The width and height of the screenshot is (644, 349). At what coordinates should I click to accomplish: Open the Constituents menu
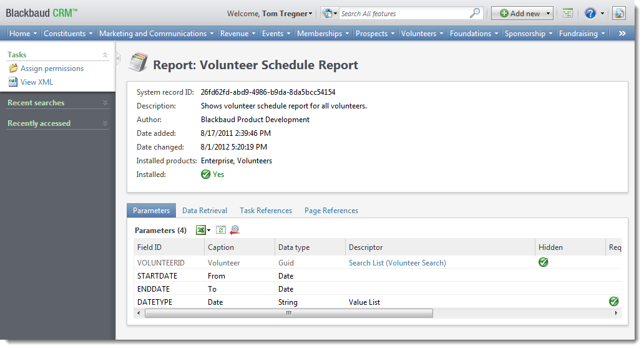click(x=68, y=33)
